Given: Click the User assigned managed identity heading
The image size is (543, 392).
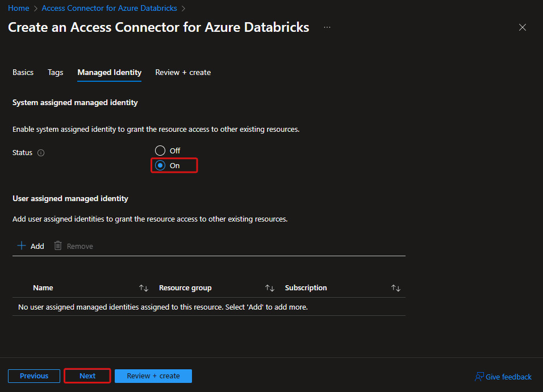Looking at the screenshot, I should pyautogui.click(x=70, y=198).
